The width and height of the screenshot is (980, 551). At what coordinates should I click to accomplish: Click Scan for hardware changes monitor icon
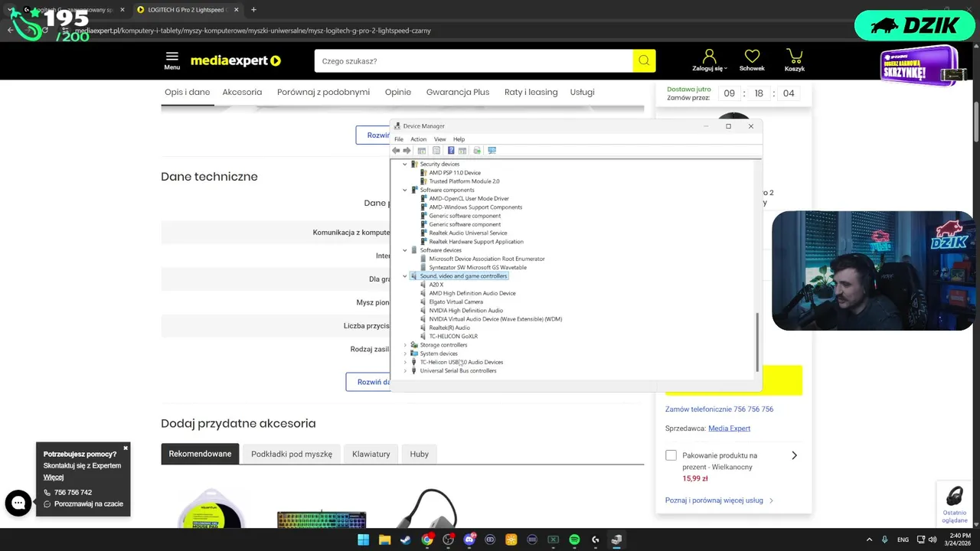point(492,151)
